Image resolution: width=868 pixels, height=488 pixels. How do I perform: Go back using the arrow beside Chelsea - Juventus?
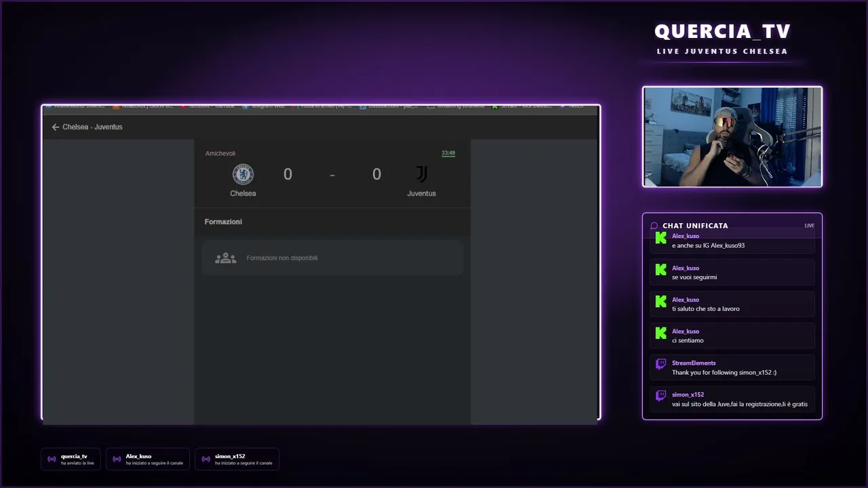[x=56, y=127]
